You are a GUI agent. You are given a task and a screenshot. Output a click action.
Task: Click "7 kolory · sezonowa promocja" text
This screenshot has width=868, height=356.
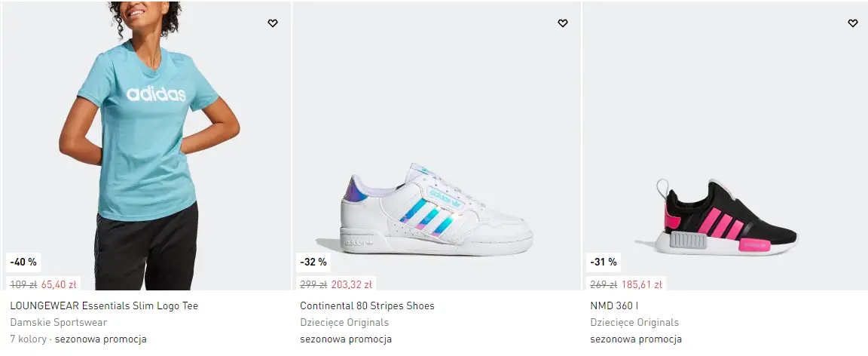pyautogui.click(x=78, y=339)
